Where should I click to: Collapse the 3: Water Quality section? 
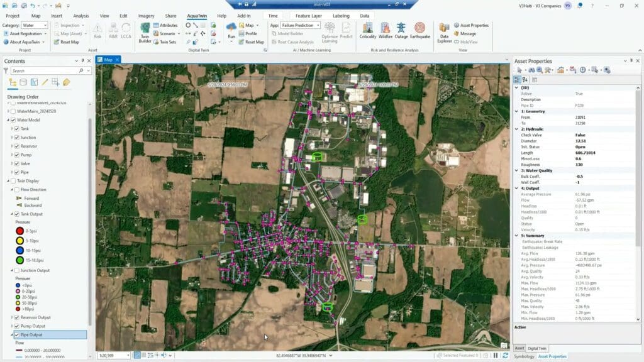click(517, 170)
